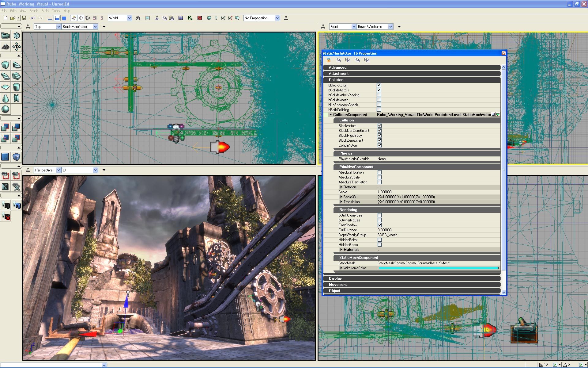Click the Save level floppy icon
The height and width of the screenshot is (368, 588).
click(x=24, y=18)
